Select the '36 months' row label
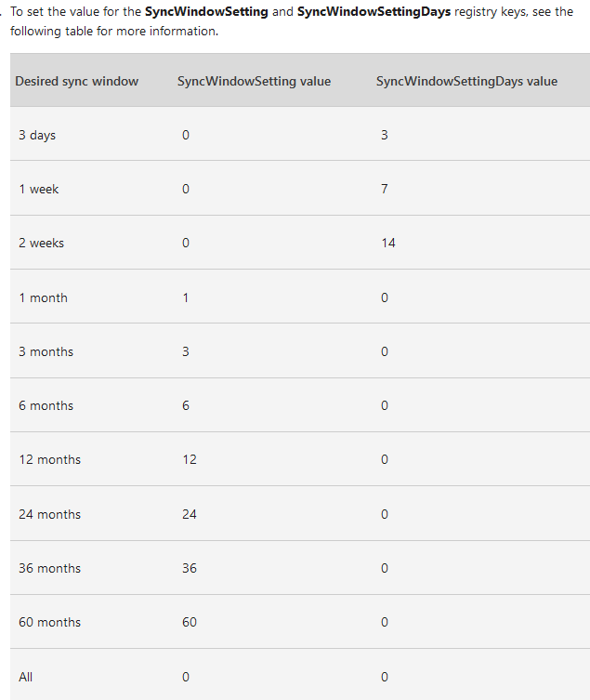This screenshot has height=700, width=590. [49, 568]
